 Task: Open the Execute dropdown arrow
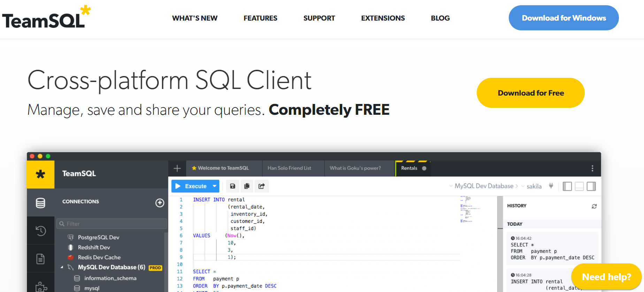[215, 186]
